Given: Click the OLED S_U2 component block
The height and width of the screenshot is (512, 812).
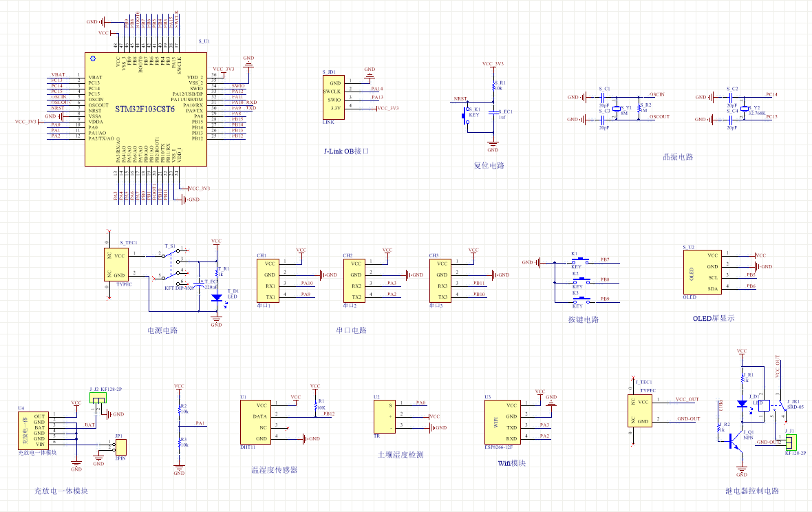Looking at the screenshot, I should (x=703, y=272).
